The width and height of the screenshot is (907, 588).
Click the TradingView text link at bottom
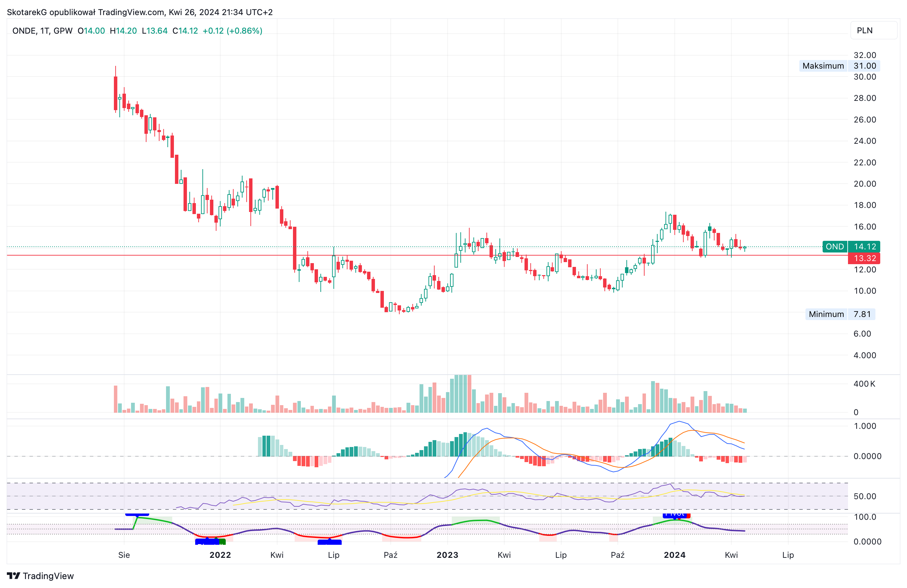tap(48, 576)
